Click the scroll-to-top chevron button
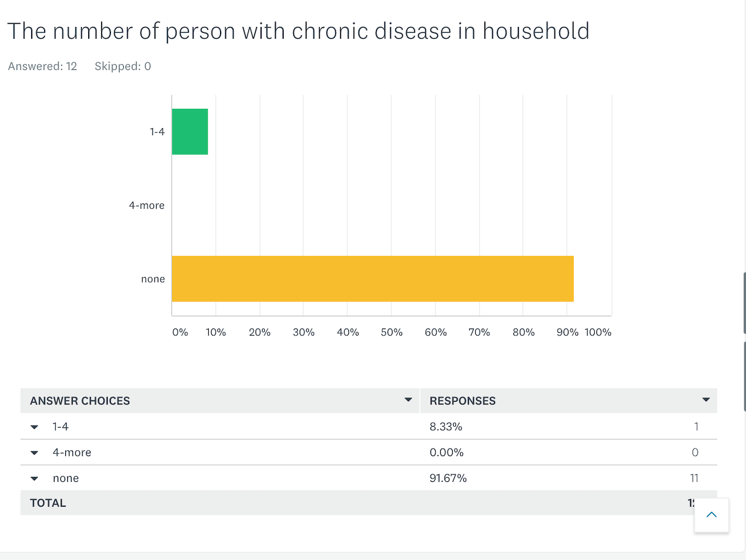This screenshot has width=746, height=560. [712, 515]
